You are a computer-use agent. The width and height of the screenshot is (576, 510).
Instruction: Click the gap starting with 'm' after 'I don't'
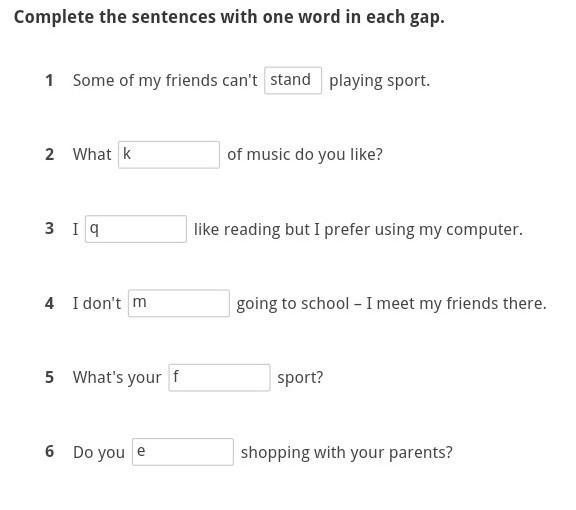179,303
